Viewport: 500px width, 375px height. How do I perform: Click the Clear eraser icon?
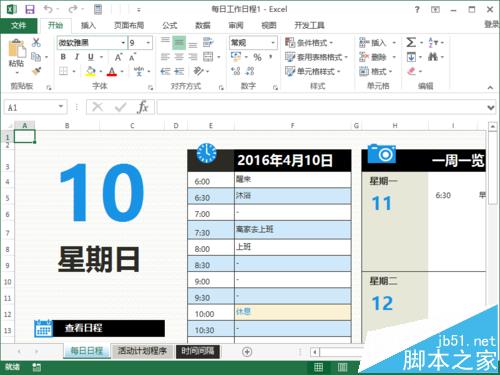[x=412, y=71]
